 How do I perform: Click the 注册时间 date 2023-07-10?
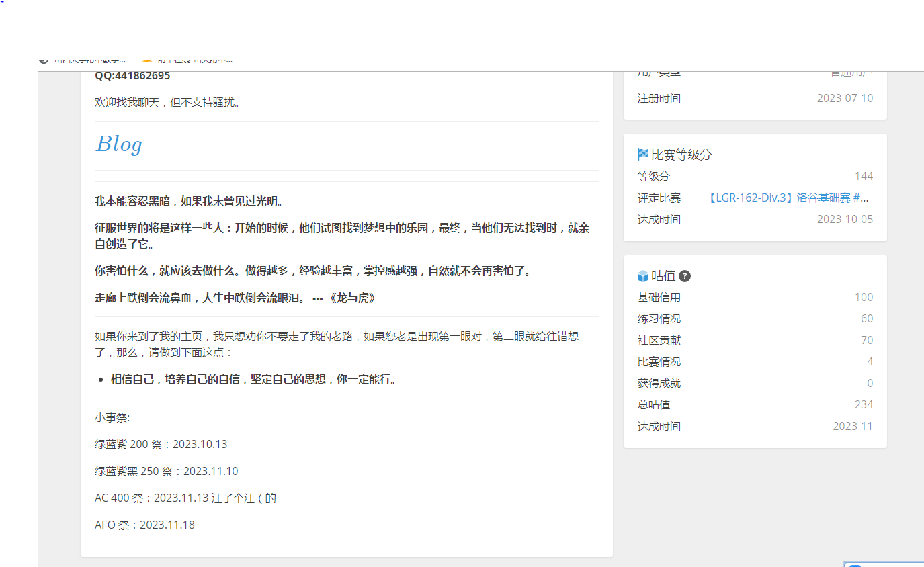click(845, 97)
